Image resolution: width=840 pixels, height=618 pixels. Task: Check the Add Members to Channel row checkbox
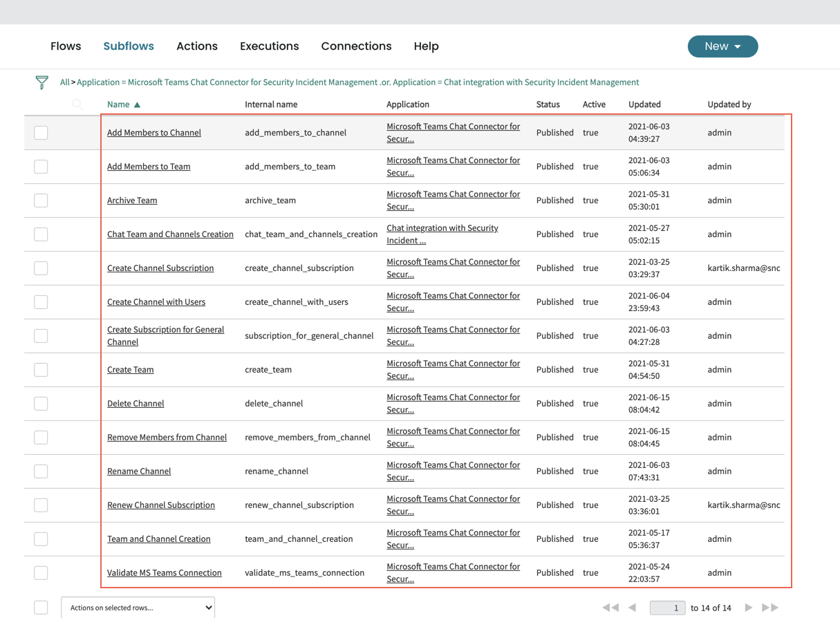pyautogui.click(x=41, y=132)
